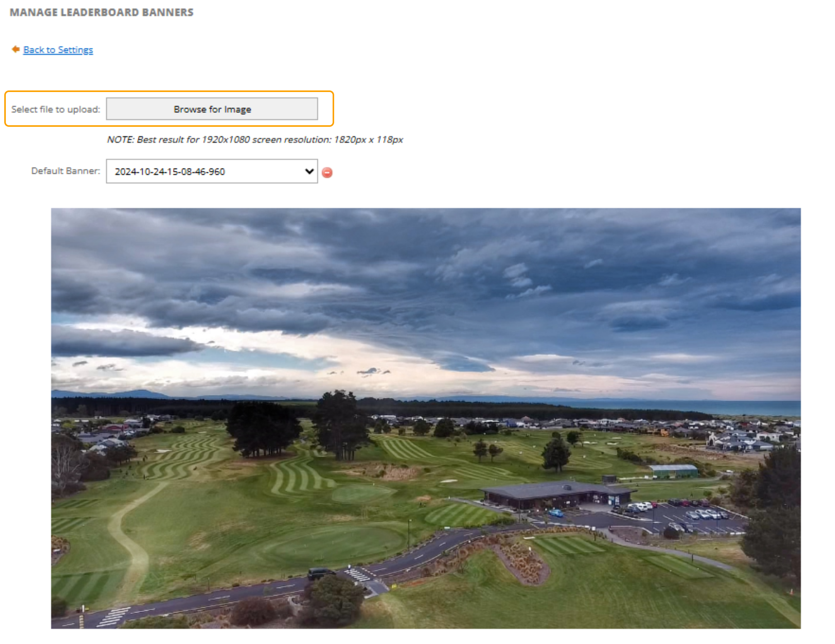Click the Select file to upload label

click(56, 109)
